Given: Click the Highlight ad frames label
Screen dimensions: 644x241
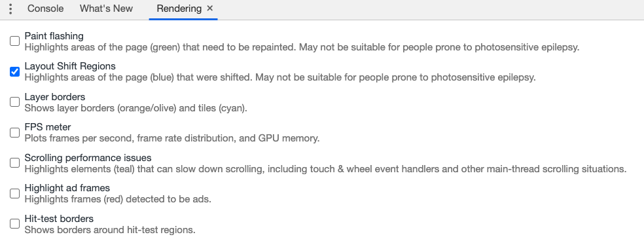Looking at the screenshot, I should pyautogui.click(x=67, y=188).
